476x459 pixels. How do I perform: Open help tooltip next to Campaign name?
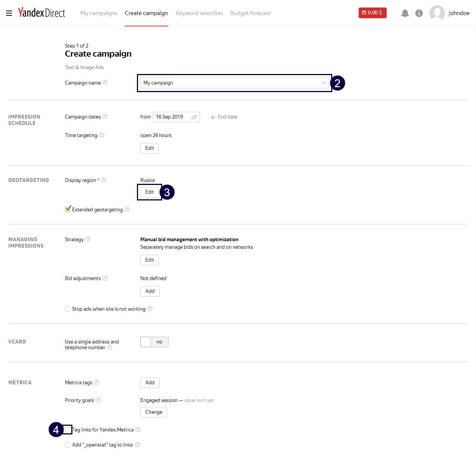(x=105, y=83)
